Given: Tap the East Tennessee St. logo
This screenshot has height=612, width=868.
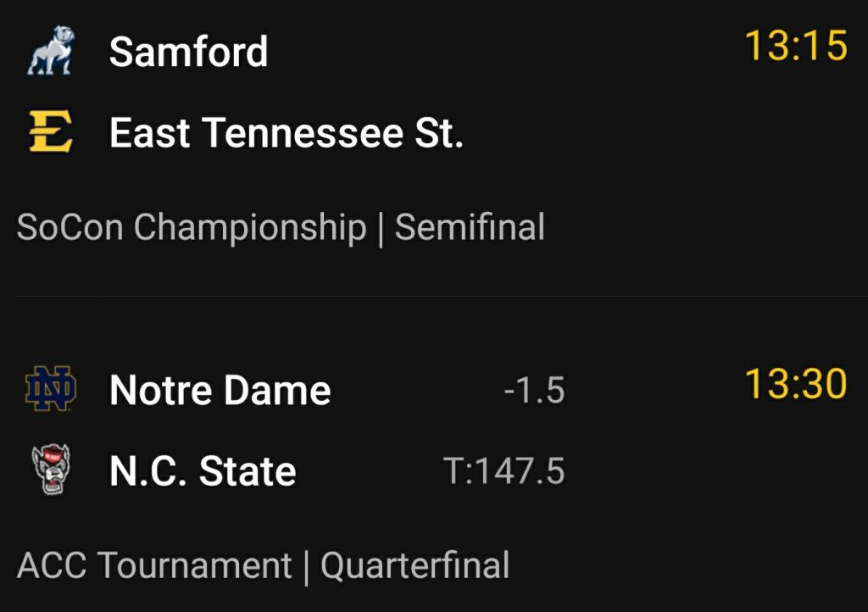Looking at the screenshot, I should pos(51,133).
